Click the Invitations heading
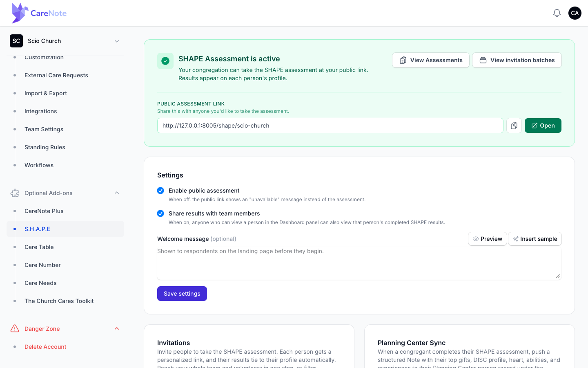The width and height of the screenshot is (588, 368). click(174, 343)
